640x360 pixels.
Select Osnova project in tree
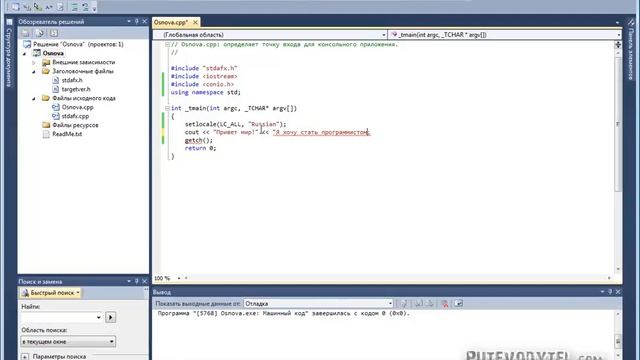(x=49, y=53)
